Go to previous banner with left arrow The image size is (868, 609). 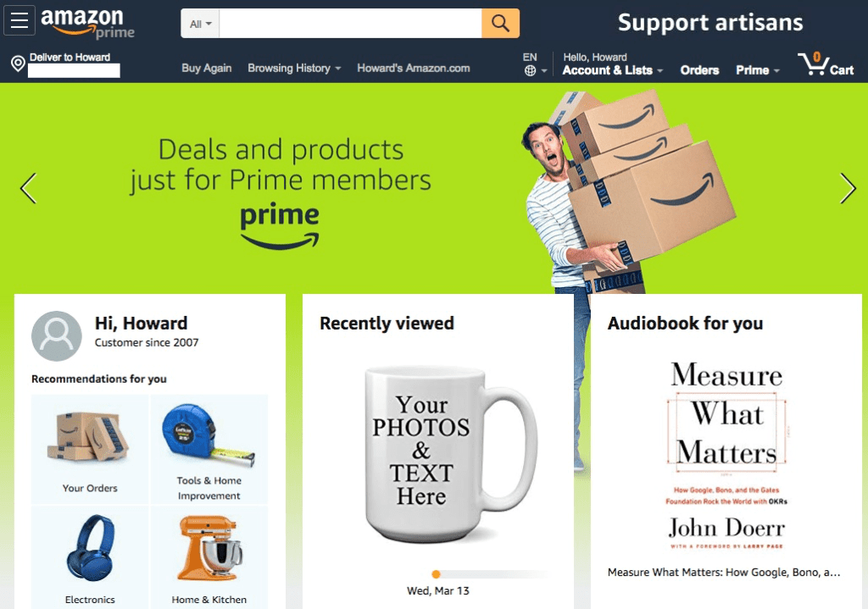point(28,189)
